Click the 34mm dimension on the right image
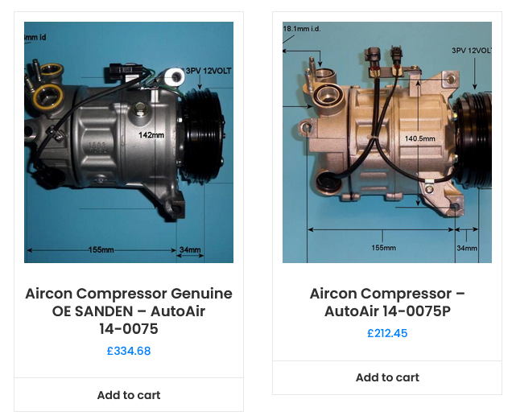Image resolution: width=512 pixels, height=420 pixels. pyautogui.click(x=467, y=248)
